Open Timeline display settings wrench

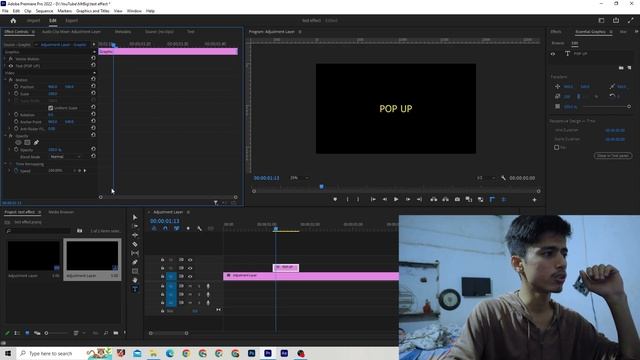199,229
